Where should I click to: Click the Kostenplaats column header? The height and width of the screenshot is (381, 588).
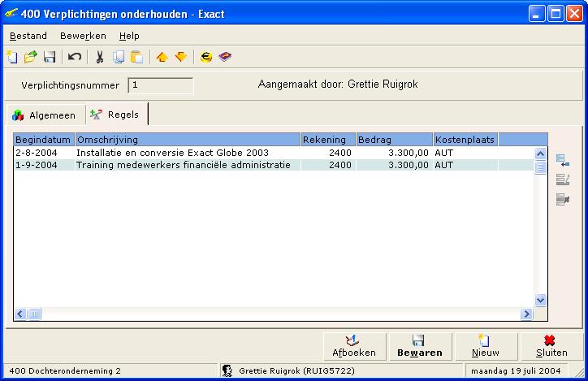465,140
